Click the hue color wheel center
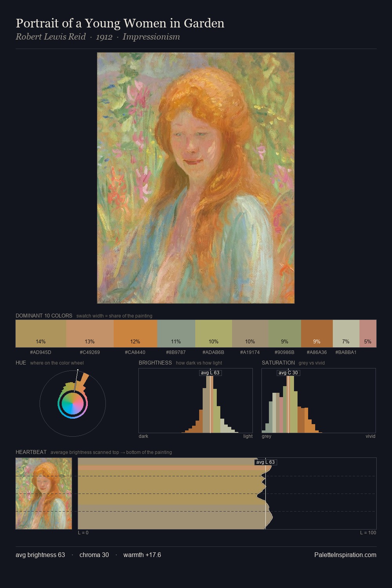The height and width of the screenshot is (588, 392). pyautogui.click(x=73, y=403)
